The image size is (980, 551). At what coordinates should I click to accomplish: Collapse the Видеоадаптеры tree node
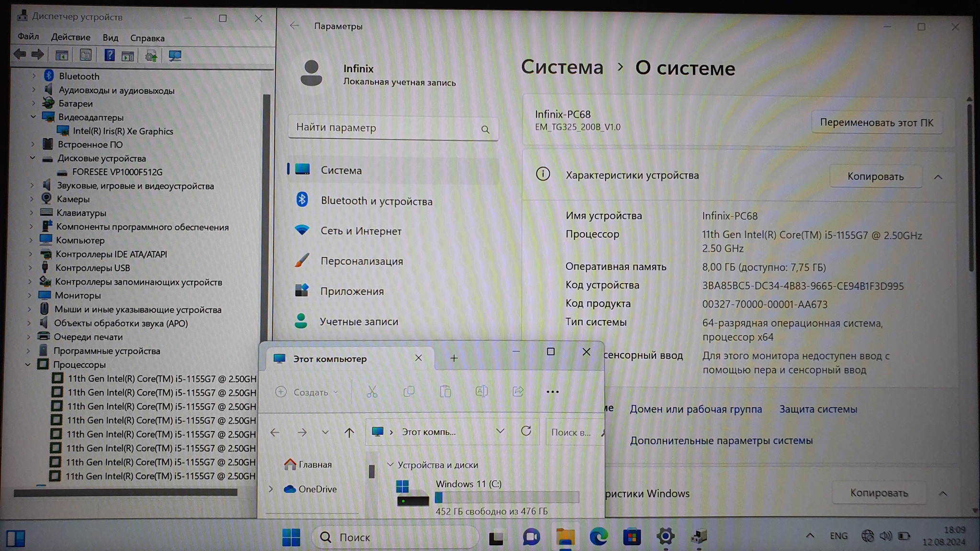coord(33,117)
